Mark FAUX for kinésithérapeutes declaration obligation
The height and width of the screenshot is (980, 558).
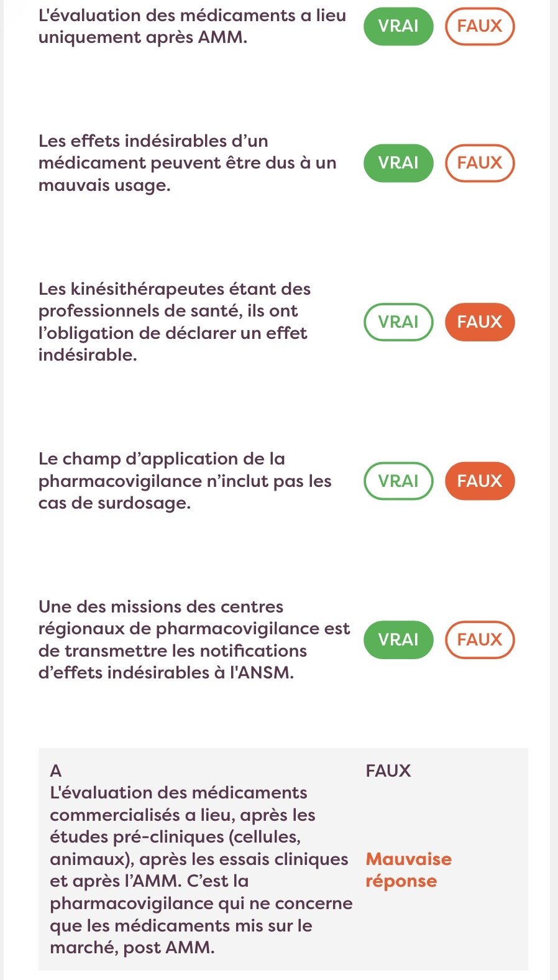tap(479, 322)
